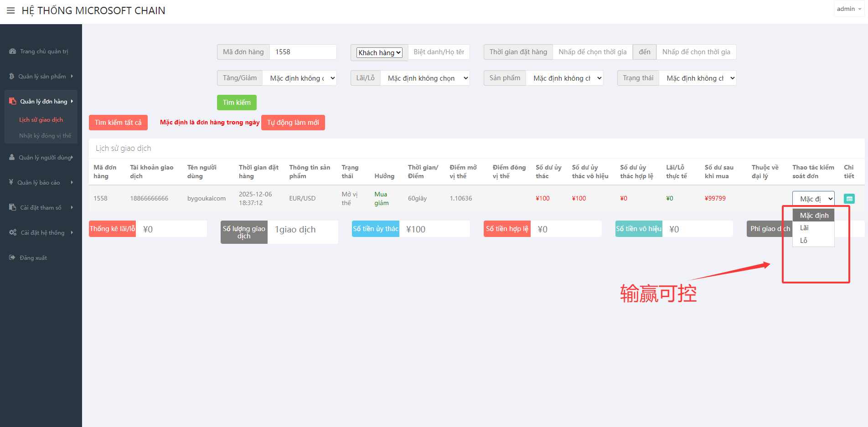The width and height of the screenshot is (868, 427).
Task: Click the Quản lý sản phẩm bitcoin icon
Action: pos(12,77)
